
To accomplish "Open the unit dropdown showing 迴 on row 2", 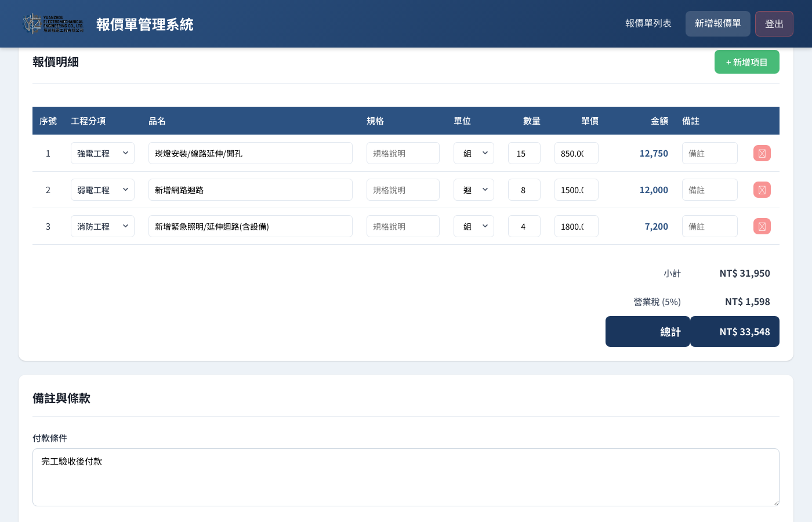I will pos(474,190).
